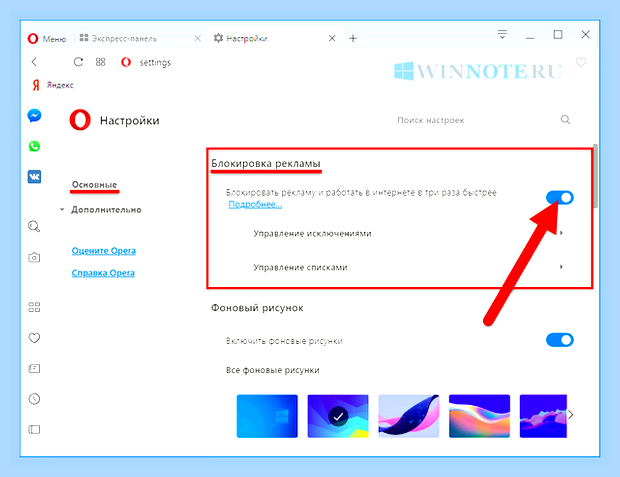The height and width of the screenshot is (477, 620).
Task: Open VK messenger sidebar icon
Action: (34, 177)
